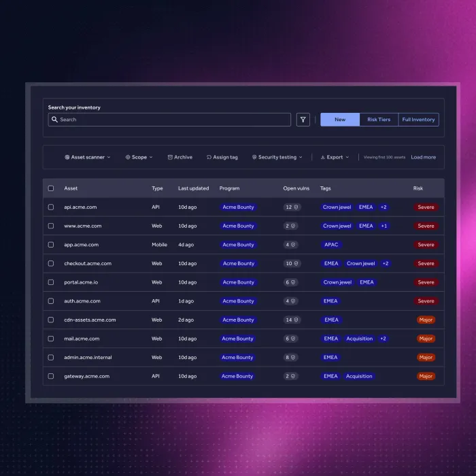
Task: Click the Security testing shield icon
Action: pyautogui.click(x=254, y=157)
